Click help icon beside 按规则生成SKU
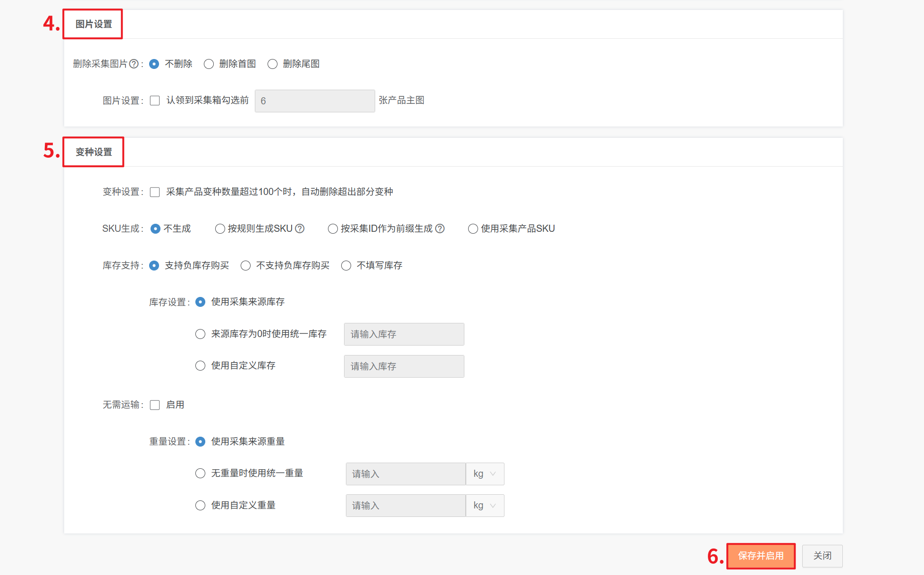Image resolution: width=924 pixels, height=575 pixels. [300, 228]
